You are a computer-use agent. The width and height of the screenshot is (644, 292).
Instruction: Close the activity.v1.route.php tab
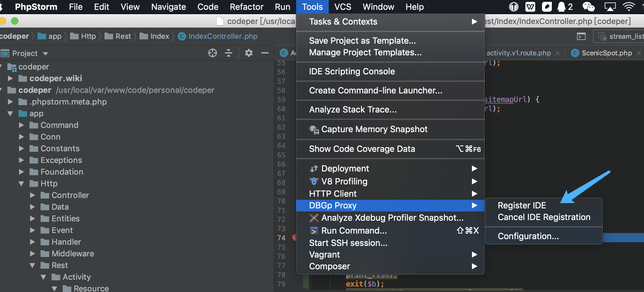click(558, 53)
